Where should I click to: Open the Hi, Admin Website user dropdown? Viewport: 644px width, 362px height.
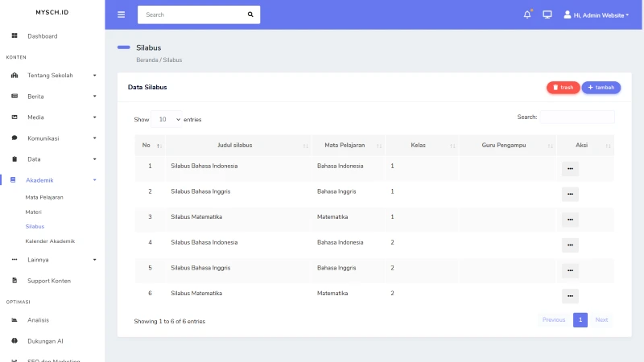(x=597, y=14)
